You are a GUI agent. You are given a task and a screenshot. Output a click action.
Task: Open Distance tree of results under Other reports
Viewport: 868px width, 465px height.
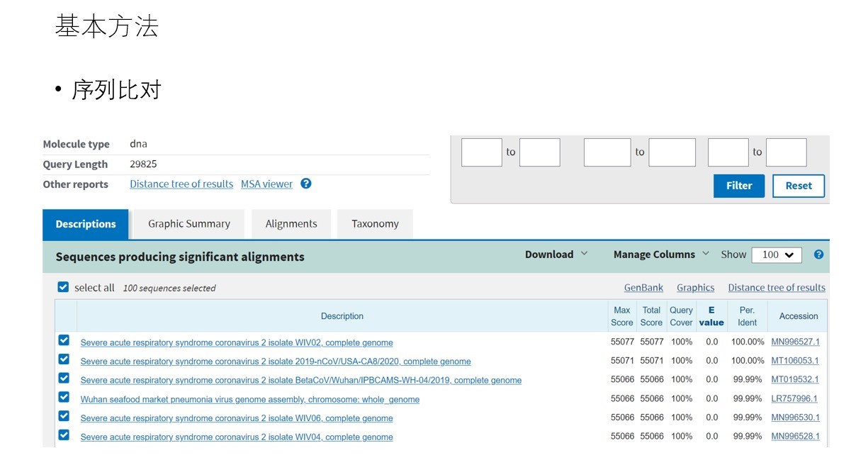[x=181, y=184]
